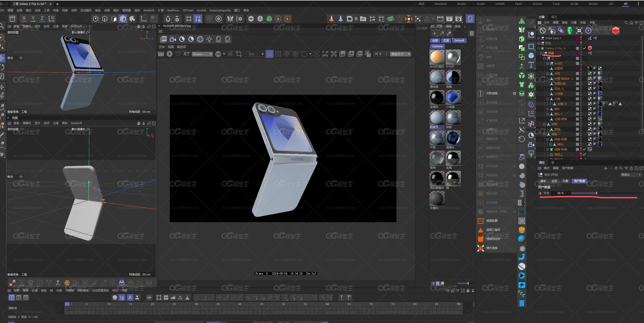Toggle the Z axis lock
The width and height of the screenshot is (644, 323).
pyautogui.click(x=42, y=18)
